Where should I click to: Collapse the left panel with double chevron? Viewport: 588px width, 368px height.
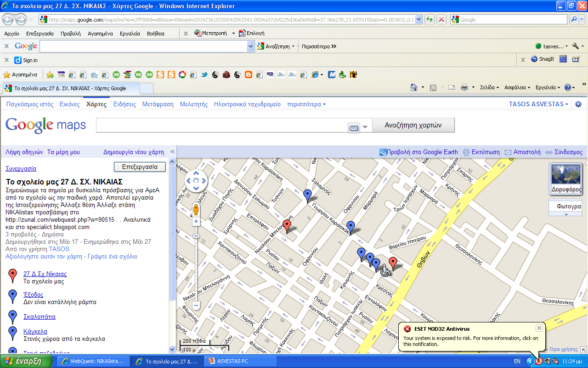pyautogui.click(x=173, y=152)
